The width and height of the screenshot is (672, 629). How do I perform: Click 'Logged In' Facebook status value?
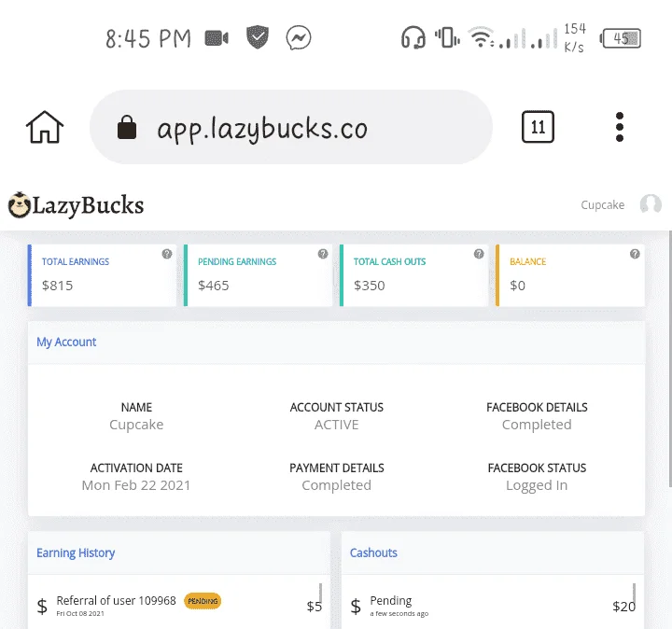coord(537,485)
